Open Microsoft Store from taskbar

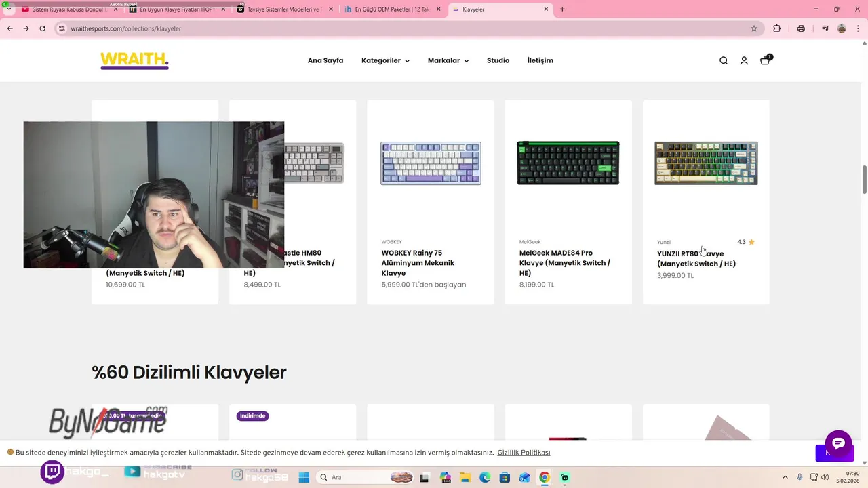pyautogui.click(x=505, y=477)
